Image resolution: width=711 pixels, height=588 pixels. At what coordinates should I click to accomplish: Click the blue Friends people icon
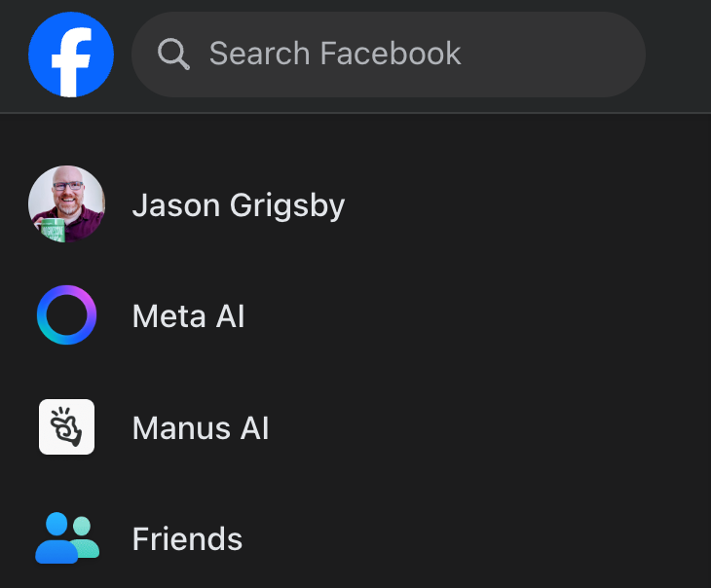(x=66, y=537)
